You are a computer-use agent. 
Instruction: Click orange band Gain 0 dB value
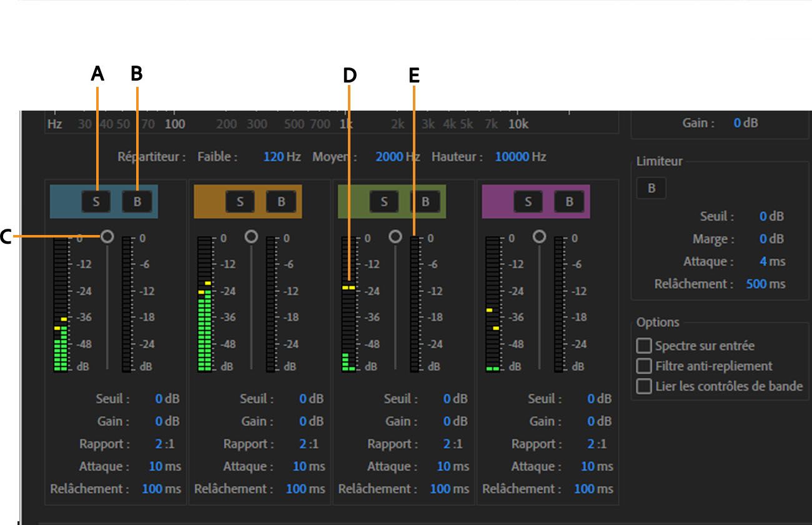coord(311,421)
